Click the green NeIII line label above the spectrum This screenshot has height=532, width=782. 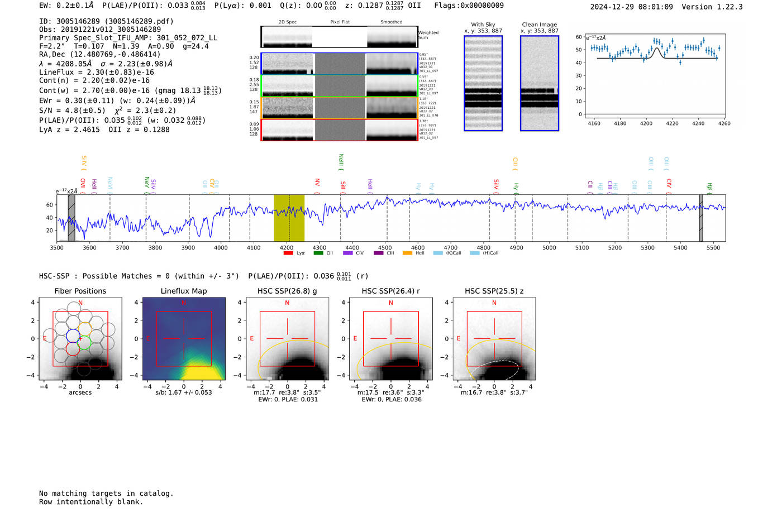(x=341, y=162)
